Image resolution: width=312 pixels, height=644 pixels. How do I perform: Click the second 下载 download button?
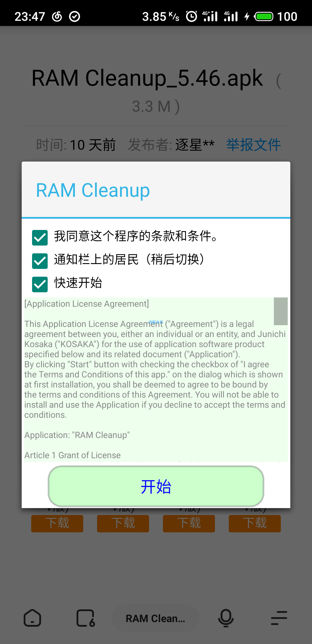(x=123, y=523)
